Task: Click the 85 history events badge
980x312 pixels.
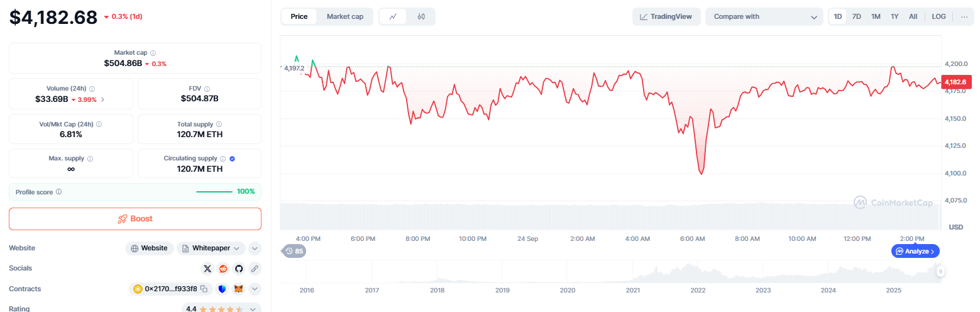Action: tap(294, 251)
